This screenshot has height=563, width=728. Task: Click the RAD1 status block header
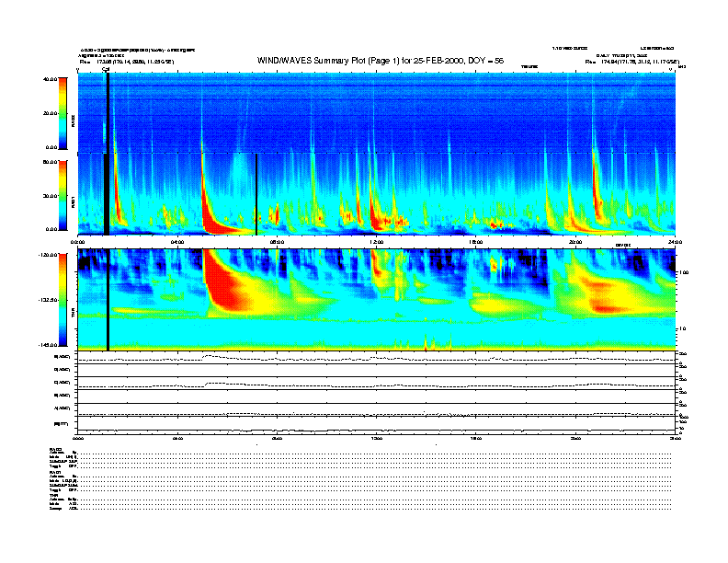56,473
